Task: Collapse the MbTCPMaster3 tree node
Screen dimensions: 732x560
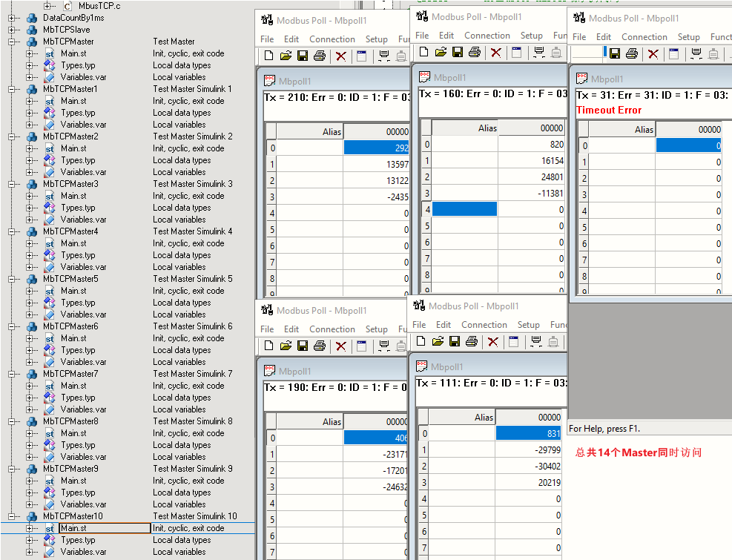Action: coord(12,184)
